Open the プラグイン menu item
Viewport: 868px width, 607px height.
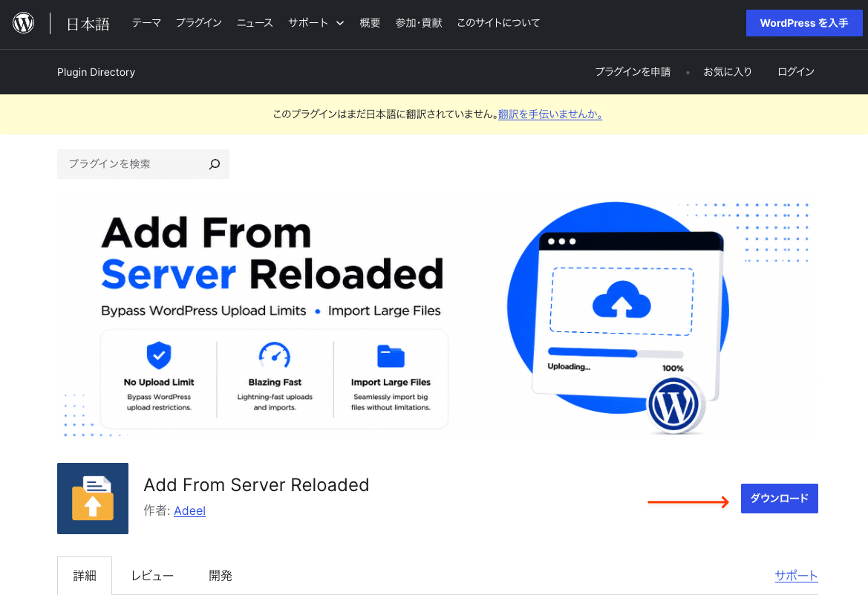[x=199, y=23]
